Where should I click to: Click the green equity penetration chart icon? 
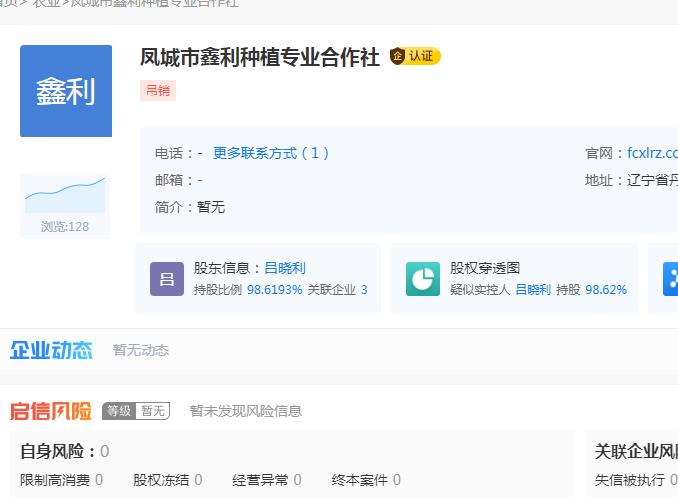point(423,279)
